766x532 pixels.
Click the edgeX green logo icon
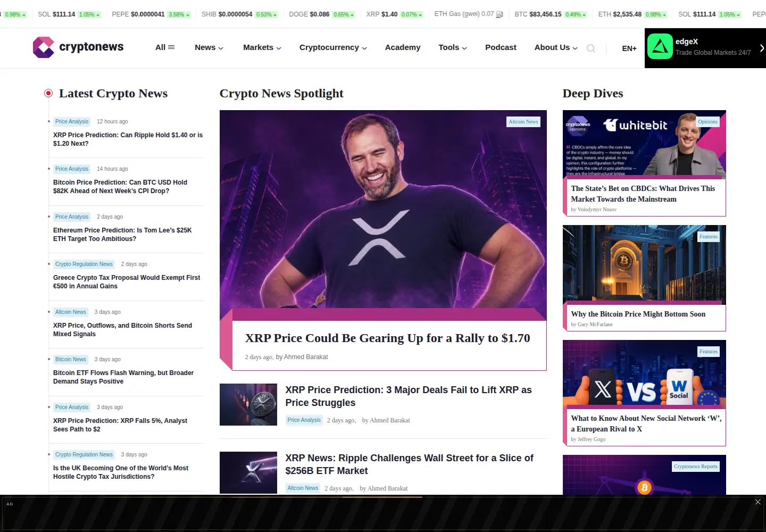pyautogui.click(x=660, y=46)
